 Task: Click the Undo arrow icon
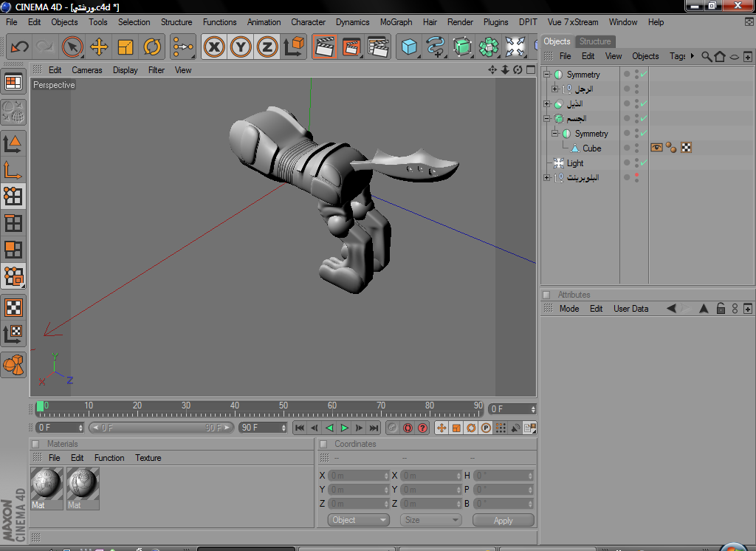[x=19, y=47]
